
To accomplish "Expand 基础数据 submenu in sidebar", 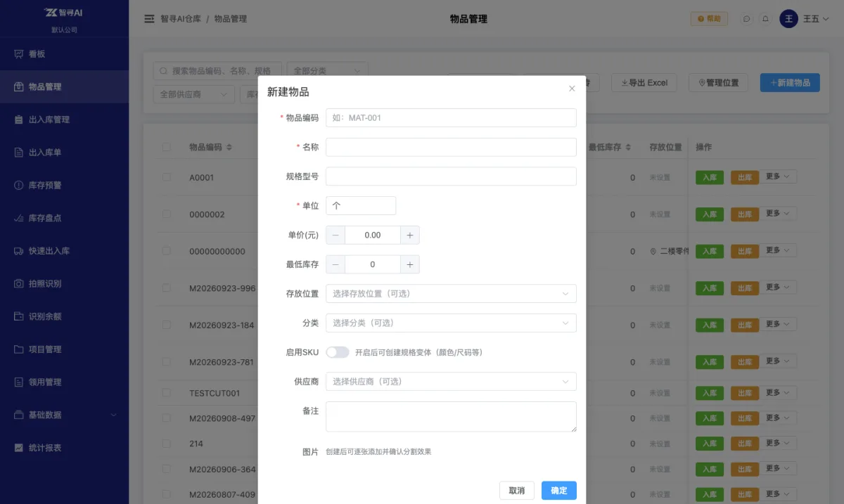I will [x=64, y=415].
